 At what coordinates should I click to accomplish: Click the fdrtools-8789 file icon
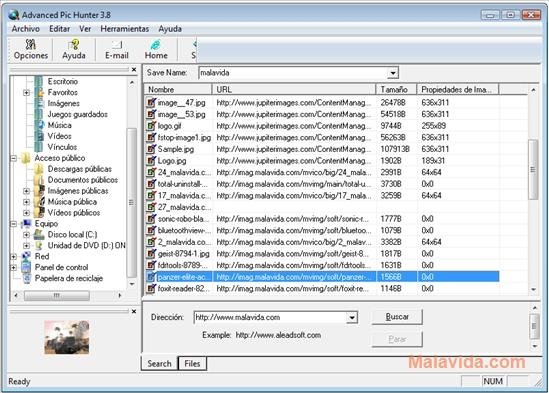151,265
